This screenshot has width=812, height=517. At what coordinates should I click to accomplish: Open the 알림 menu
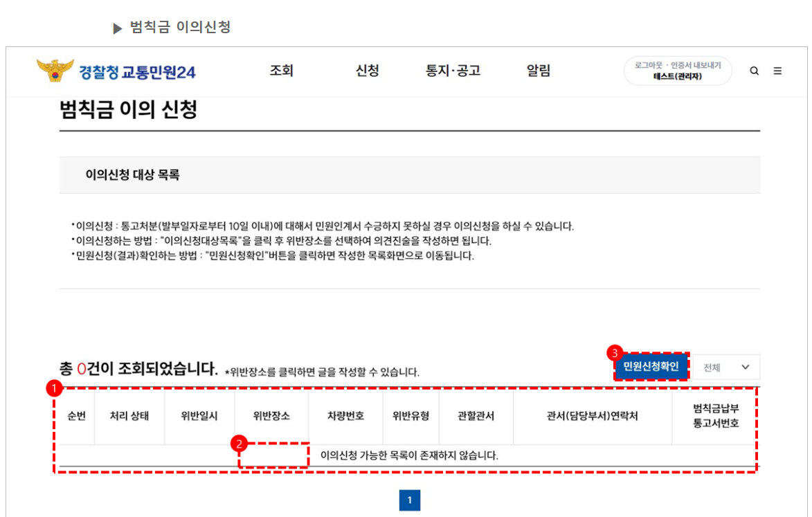[x=538, y=71]
